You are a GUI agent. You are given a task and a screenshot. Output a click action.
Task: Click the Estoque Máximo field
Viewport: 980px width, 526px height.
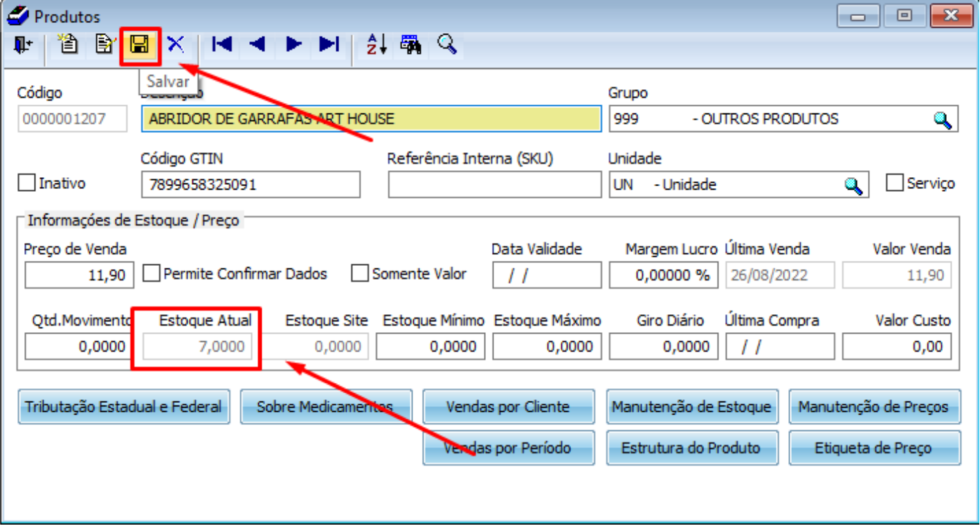click(547, 347)
